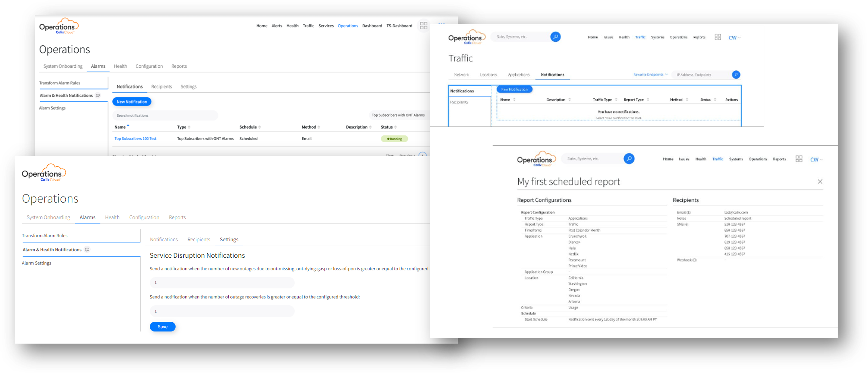Select the Notifications tab in Traffic panel
868x374 pixels.
[x=551, y=74]
